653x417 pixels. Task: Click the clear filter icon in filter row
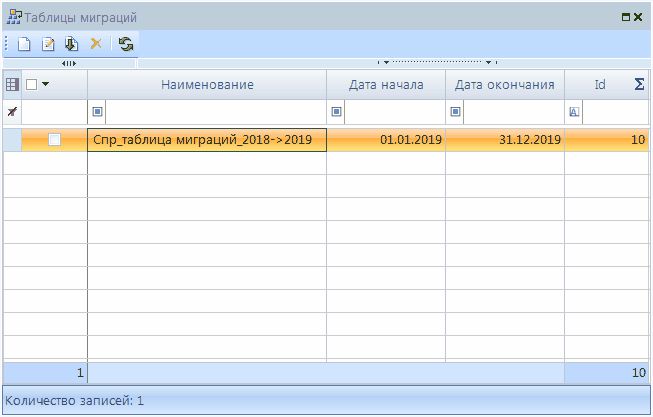(12, 112)
